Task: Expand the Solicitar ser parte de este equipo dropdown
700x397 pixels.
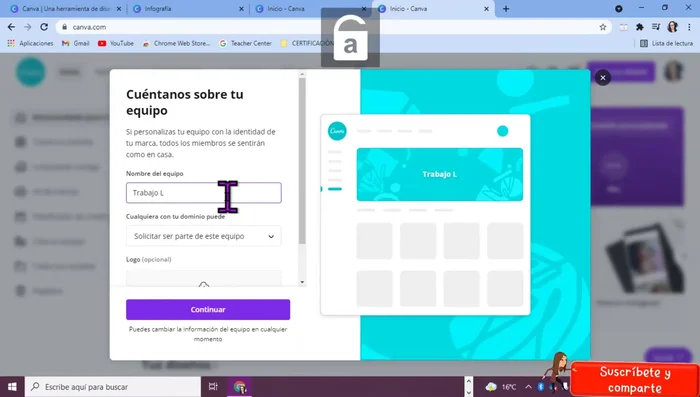Action: (x=204, y=236)
